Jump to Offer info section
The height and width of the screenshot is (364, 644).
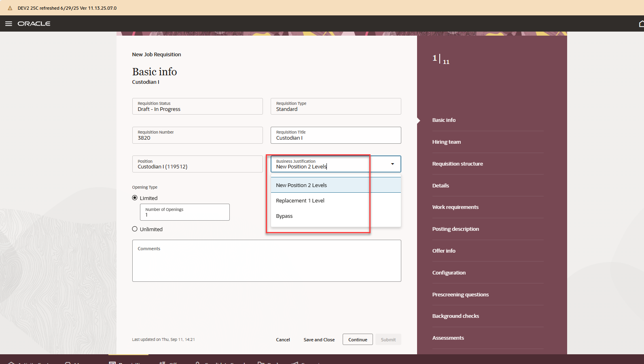click(x=444, y=251)
